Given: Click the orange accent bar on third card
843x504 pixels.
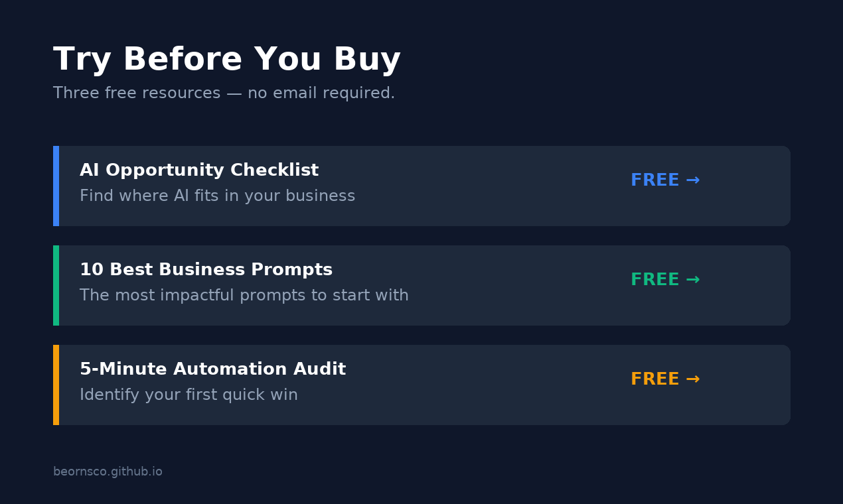Looking at the screenshot, I should pos(56,385).
